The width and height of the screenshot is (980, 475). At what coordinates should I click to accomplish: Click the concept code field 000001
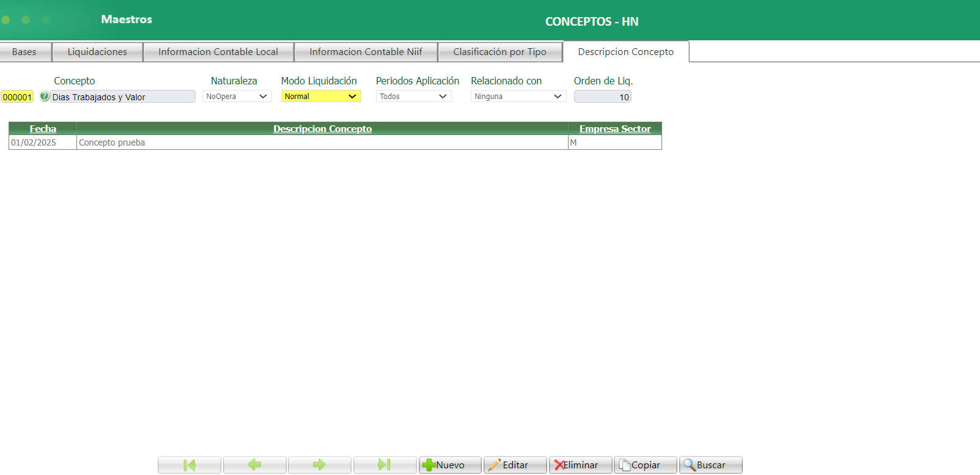click(17, 97)
